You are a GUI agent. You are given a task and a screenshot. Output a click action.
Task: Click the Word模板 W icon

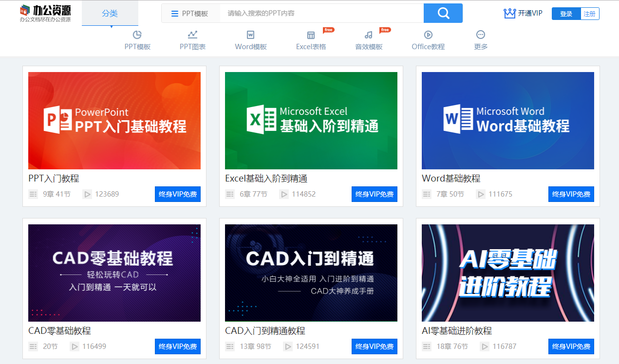point(250,34)
